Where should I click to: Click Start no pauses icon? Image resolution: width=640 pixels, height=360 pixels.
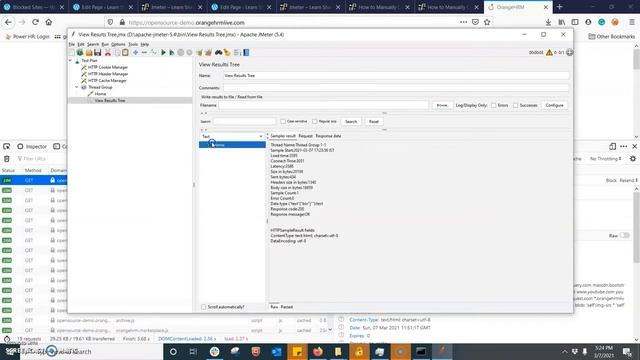(172, 53)
